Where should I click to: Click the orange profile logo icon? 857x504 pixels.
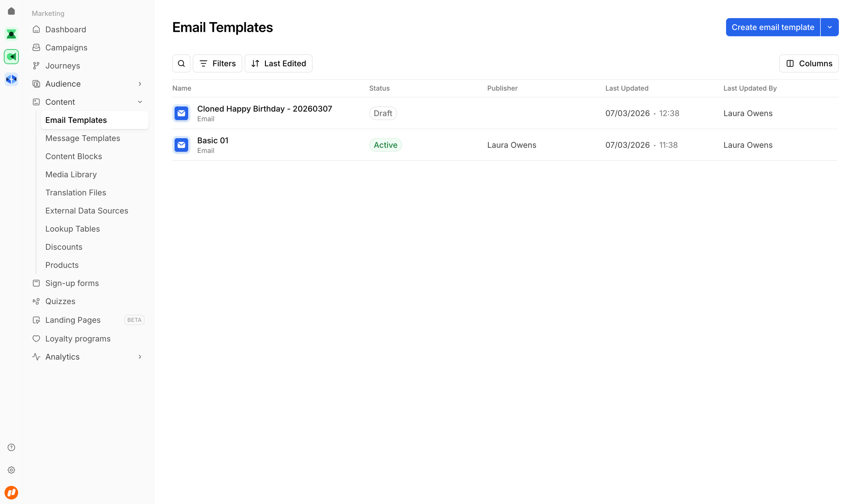[11, 493]
